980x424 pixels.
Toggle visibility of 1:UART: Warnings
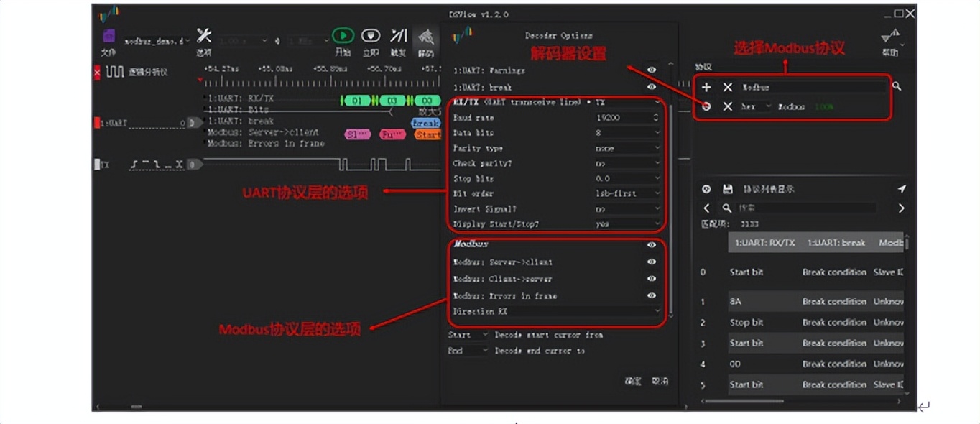pos(652,70)
